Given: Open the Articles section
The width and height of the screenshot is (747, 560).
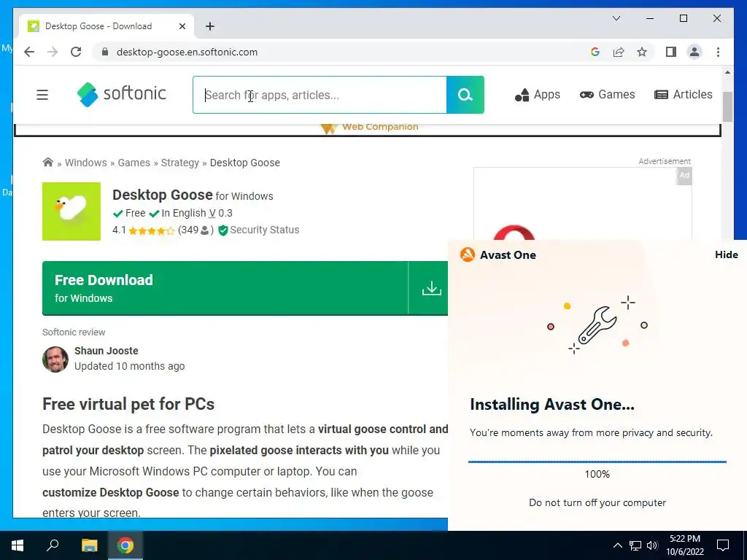Looking at the screenshot, I should pyautogui.click(x=683, y=95).
